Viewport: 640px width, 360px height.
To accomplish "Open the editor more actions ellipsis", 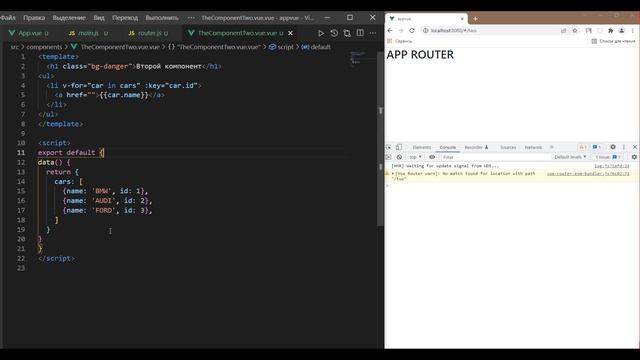I will pyautogui.click(x=373, y=33).
